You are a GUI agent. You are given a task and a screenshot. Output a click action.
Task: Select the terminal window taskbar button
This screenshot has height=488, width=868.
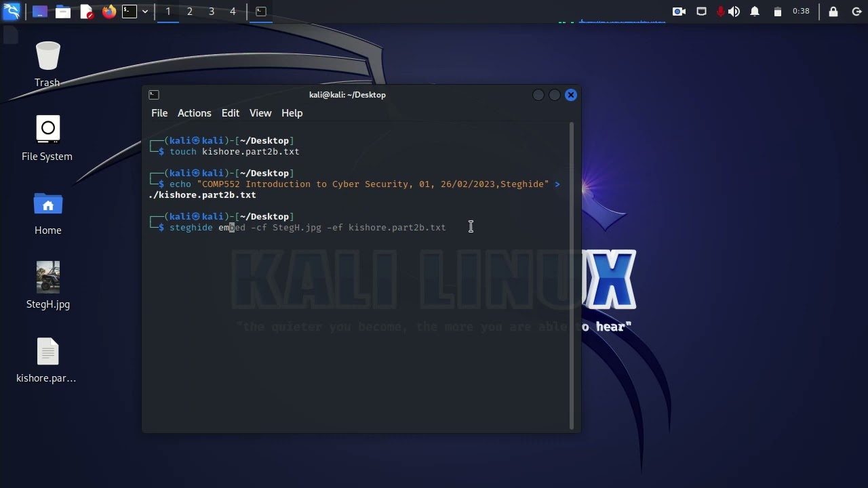pos(261,12)
